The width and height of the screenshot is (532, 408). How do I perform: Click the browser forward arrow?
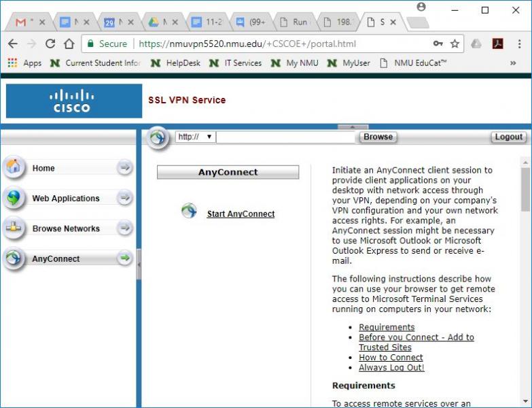(x=31, y=44)
